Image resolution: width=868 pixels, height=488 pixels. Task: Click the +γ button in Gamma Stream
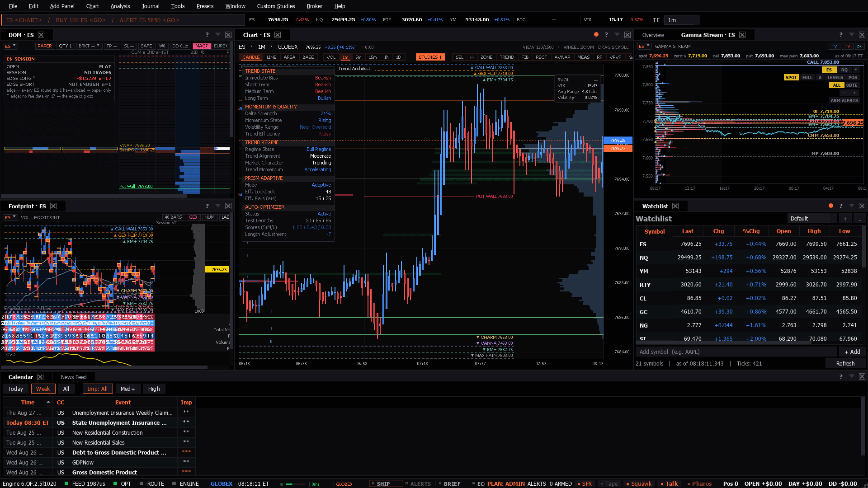834,46
